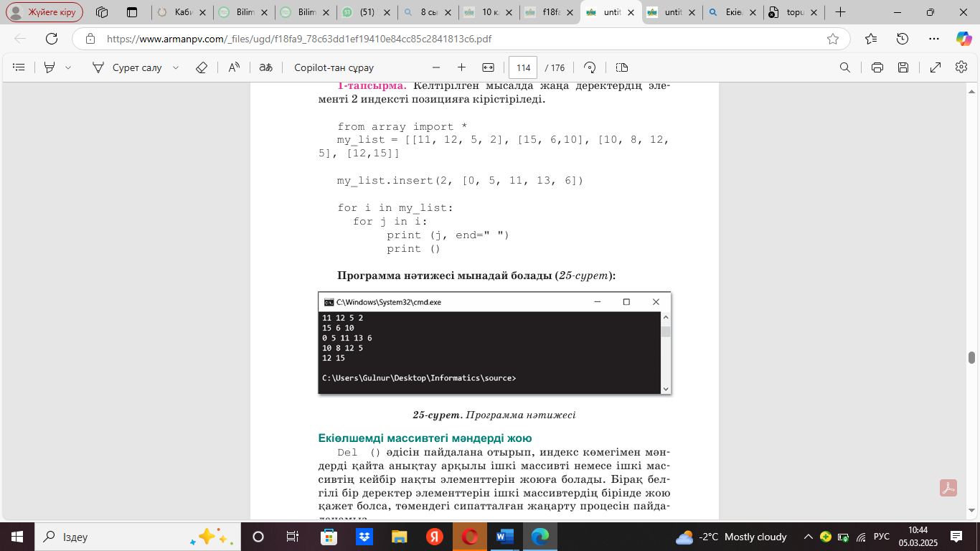The image size is (980, 551).
Task: Switch to the 'Ekiel' tab
Action: point(733,12)
